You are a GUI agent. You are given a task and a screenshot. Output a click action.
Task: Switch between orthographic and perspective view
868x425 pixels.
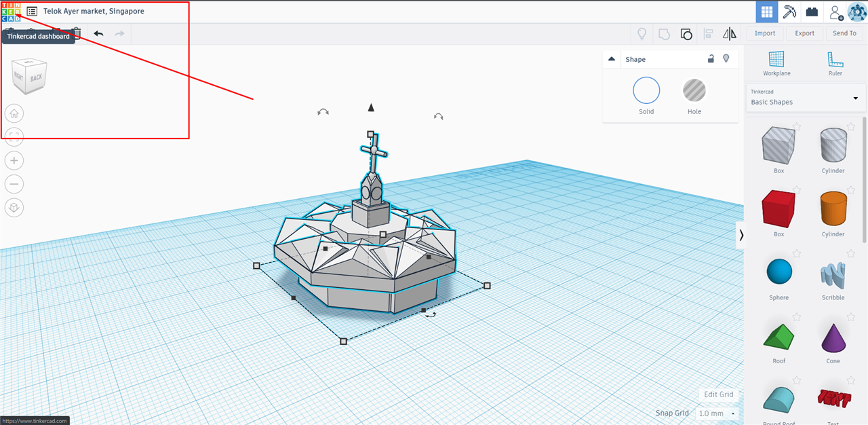tap(14, 208)
